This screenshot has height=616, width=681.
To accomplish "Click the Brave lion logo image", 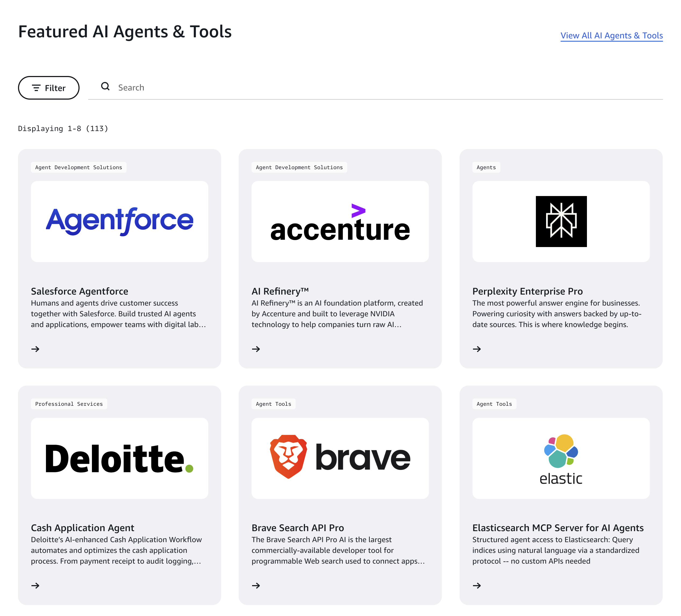I will (289, 456).
